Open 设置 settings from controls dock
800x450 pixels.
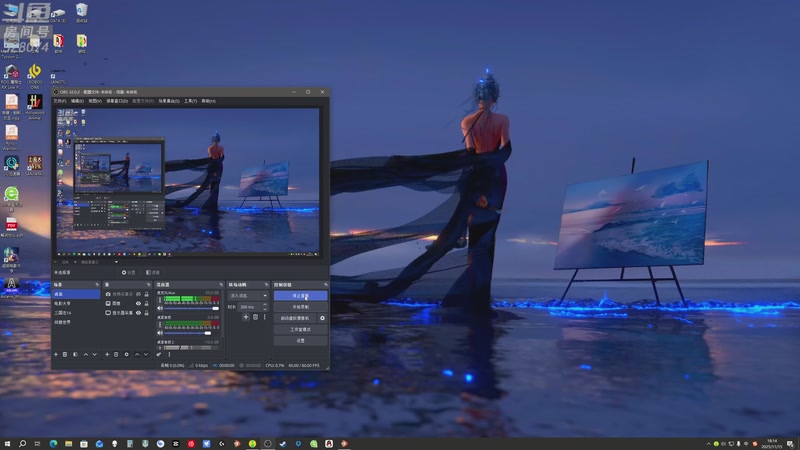click(301, 340)
